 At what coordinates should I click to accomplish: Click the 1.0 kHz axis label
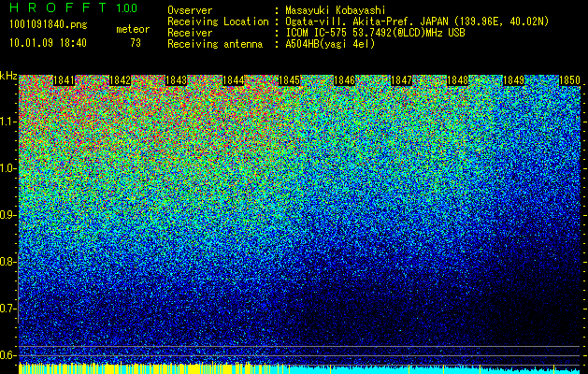point(8,168)
